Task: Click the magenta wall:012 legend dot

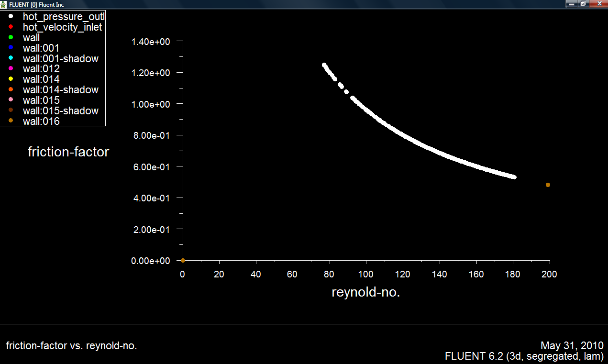Action: coord(11,69)
